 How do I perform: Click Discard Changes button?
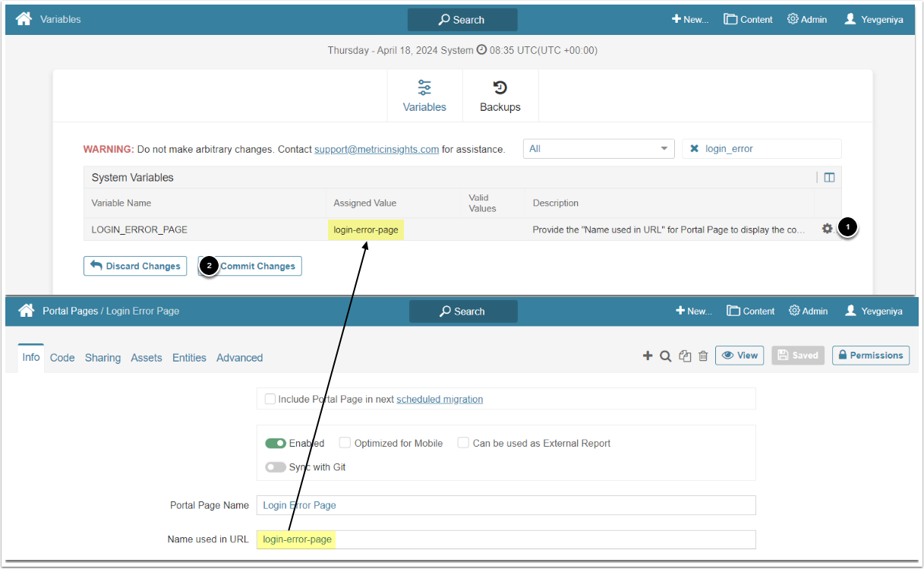(x=135, y=266)
